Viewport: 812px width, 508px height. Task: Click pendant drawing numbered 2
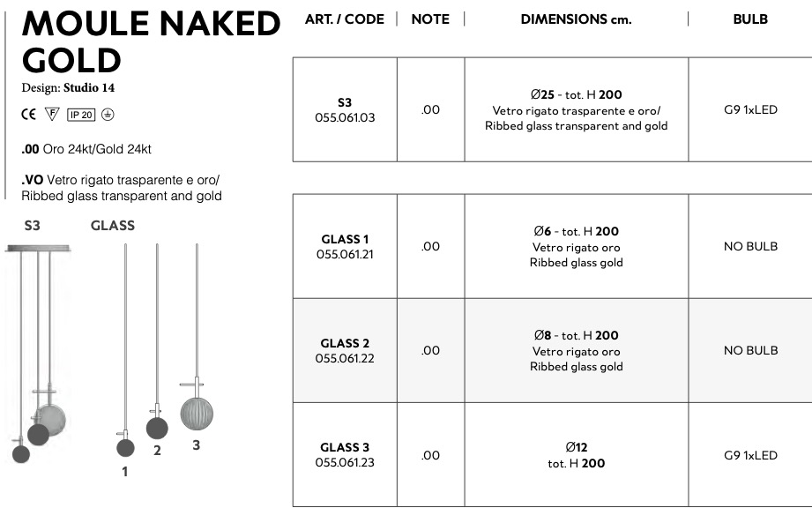coord(157,427)
